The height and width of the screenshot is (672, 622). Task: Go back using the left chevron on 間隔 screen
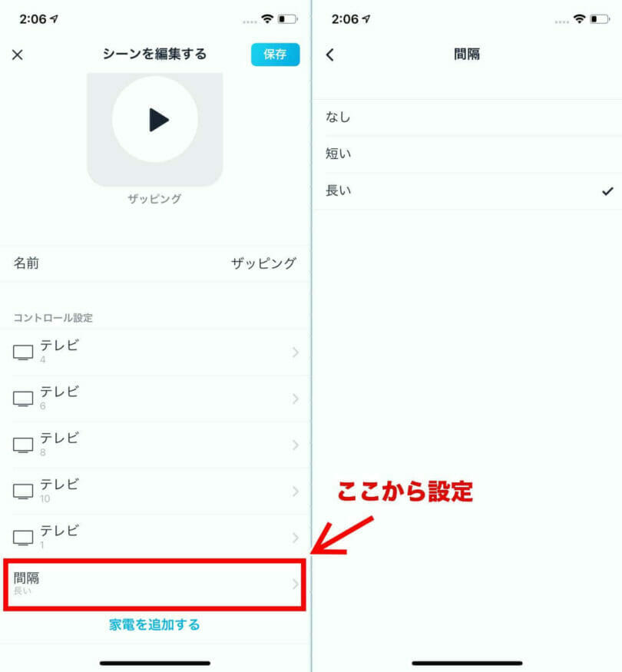click(x=330, y=55)
